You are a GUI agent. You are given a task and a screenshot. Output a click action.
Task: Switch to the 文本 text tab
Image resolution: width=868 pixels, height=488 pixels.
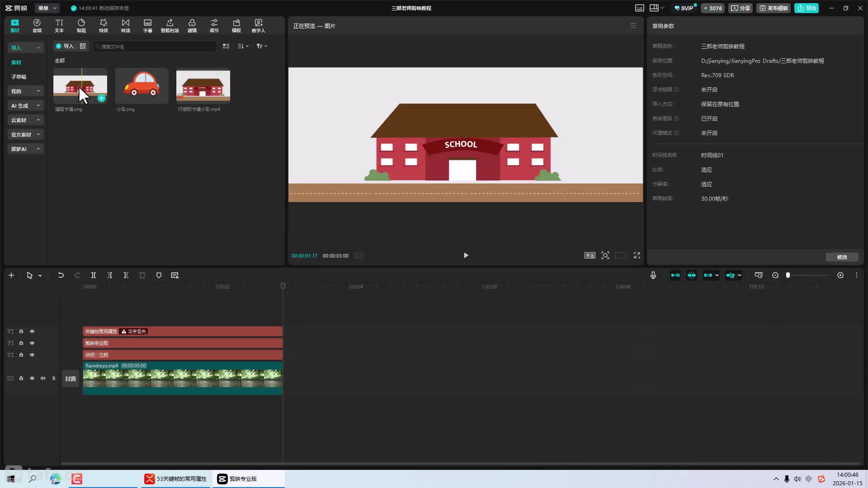pos(59,26)
